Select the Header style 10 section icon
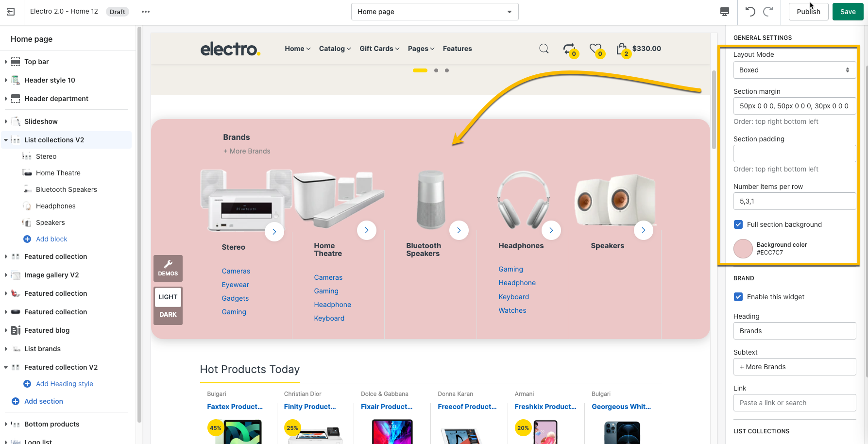 [x=16, y=80]
